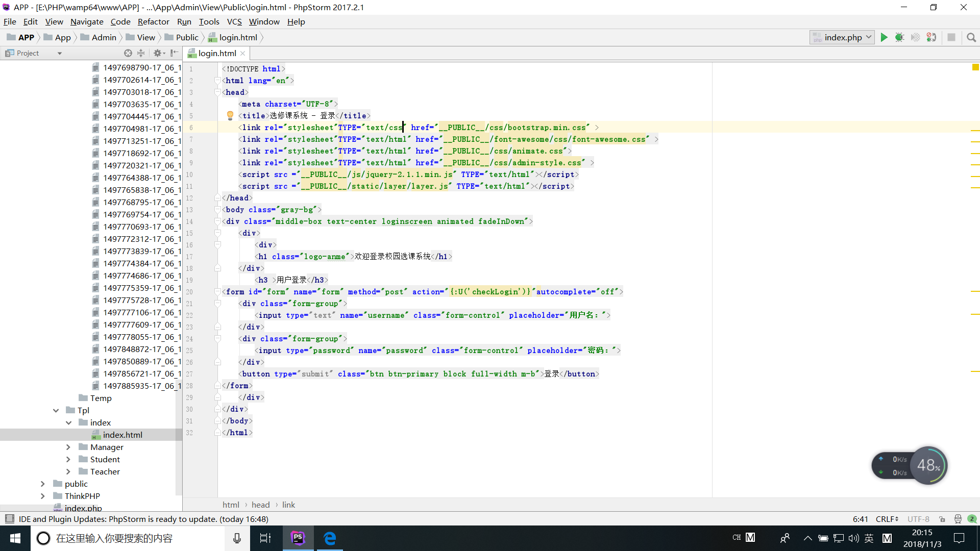The height and width of the screenshot is (551, 980).
Task: Run the index.php configuration
Action: click(884, 37)
